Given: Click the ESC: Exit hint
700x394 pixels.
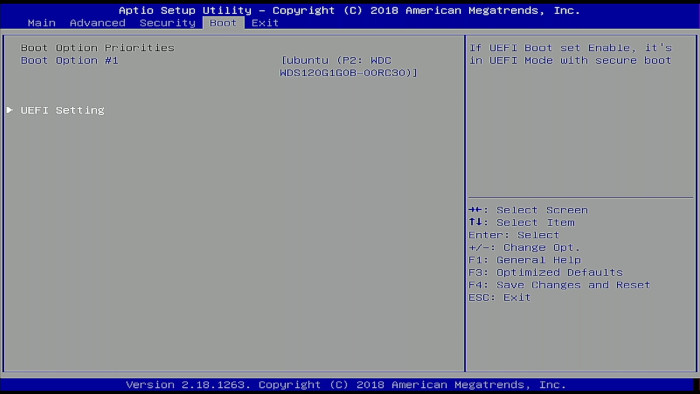Looking at the screenshot, I should (500, 297).
